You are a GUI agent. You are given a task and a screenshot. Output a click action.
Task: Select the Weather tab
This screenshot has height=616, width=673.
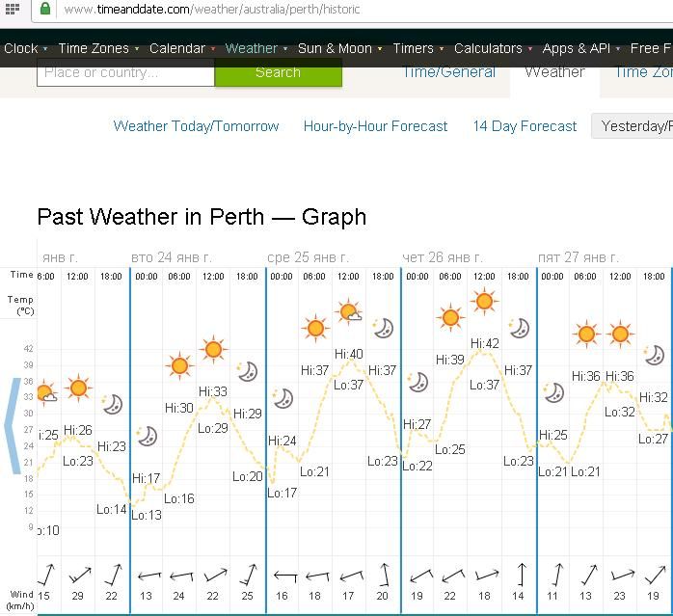(554, 72)
